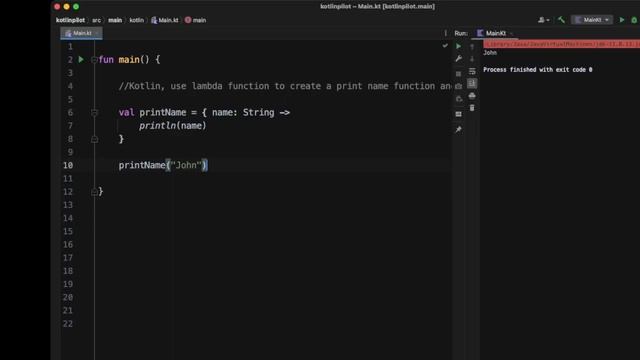
Task: Print the console output
Action: [x=472, y=96]
